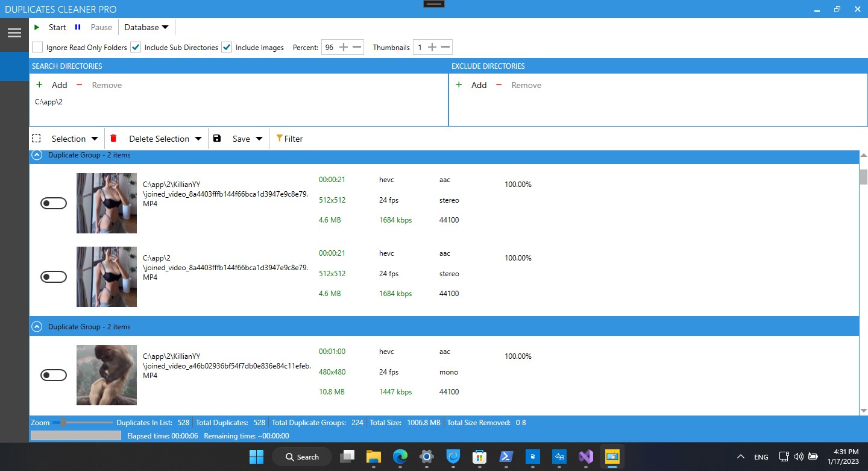Open PowerShell from the taskbar
The image size is (868, 471).
point(506,457)
